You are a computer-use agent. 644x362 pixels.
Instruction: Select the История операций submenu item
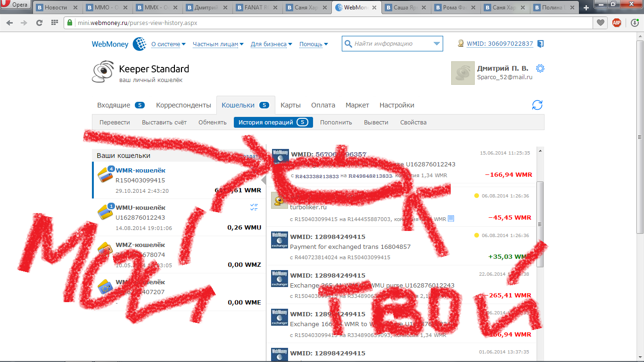click(273, 122)
